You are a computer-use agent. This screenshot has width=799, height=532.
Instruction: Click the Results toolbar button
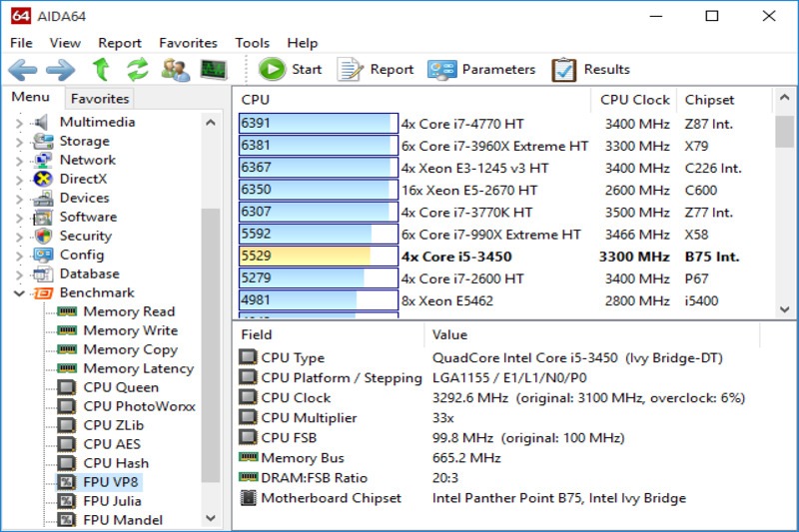[591, 69]
